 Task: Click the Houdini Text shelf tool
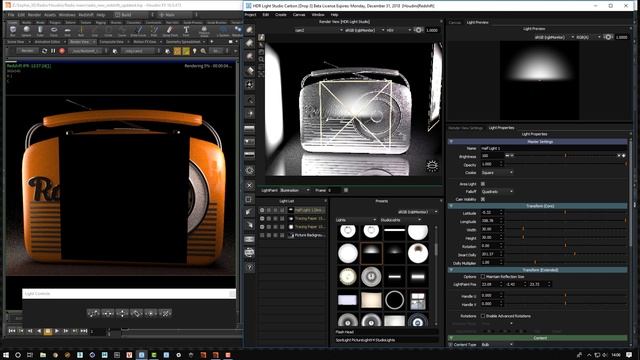[186, 31]
